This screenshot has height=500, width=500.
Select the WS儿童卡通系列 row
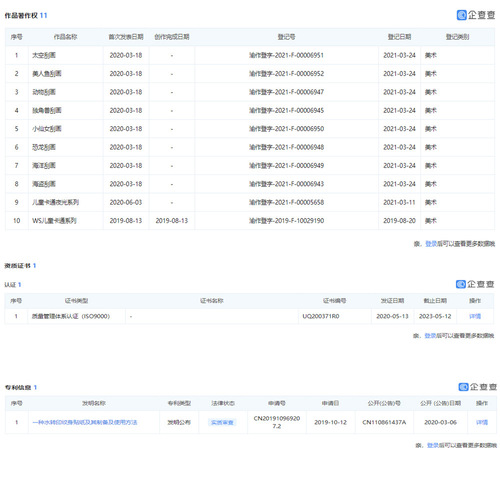coord(250,221)
